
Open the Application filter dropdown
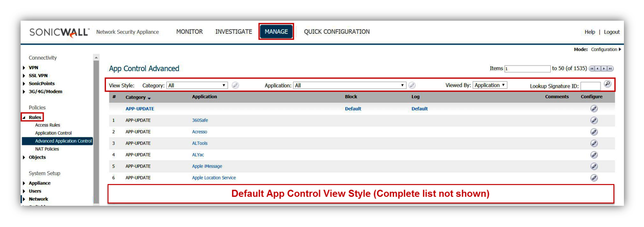tap(349, 86)
